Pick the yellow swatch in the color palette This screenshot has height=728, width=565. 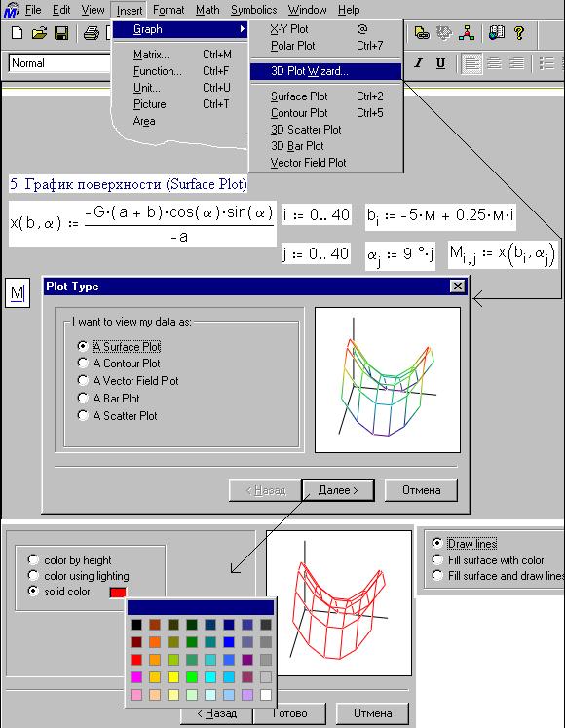coord(173,677)
